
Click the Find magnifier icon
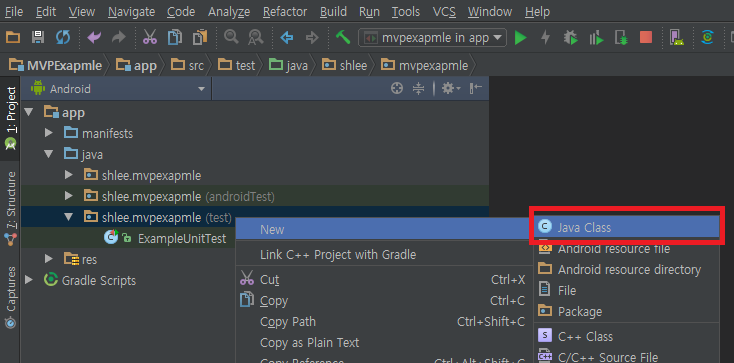tap(231, 37)
